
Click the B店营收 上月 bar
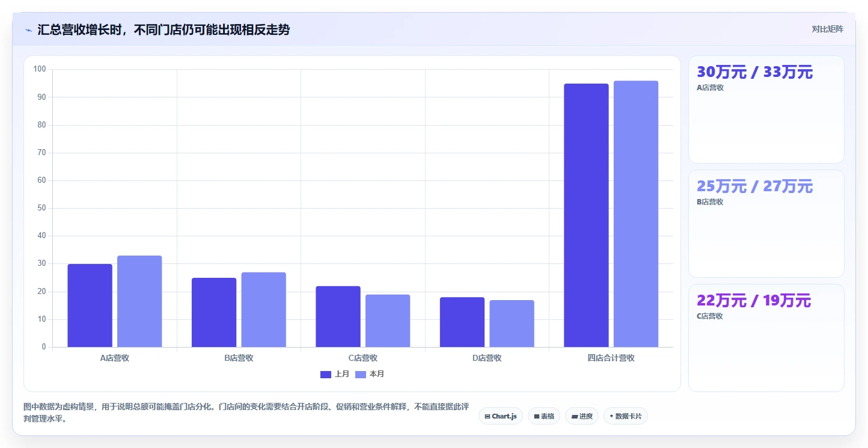coord(214,313)
